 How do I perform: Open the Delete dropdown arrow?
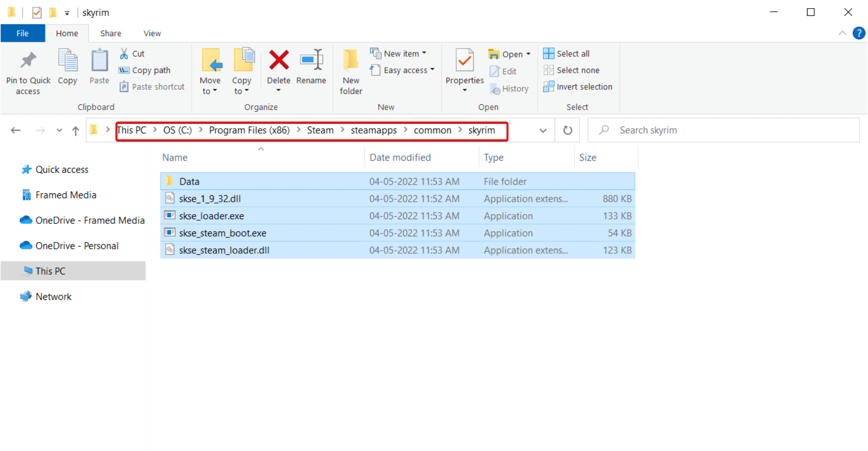[x=279, y=91]
